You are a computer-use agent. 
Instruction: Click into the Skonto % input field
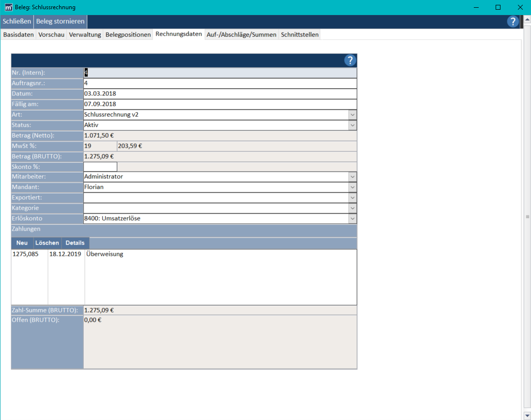100,167
